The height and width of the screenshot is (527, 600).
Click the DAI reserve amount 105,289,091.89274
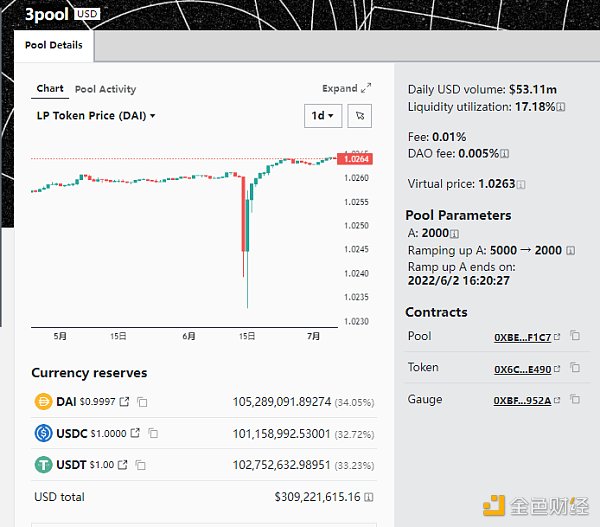coord(282,402)
